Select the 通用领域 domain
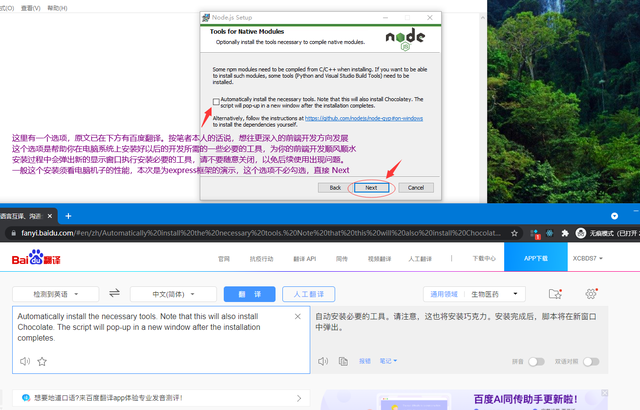 [x=444, y=294]
